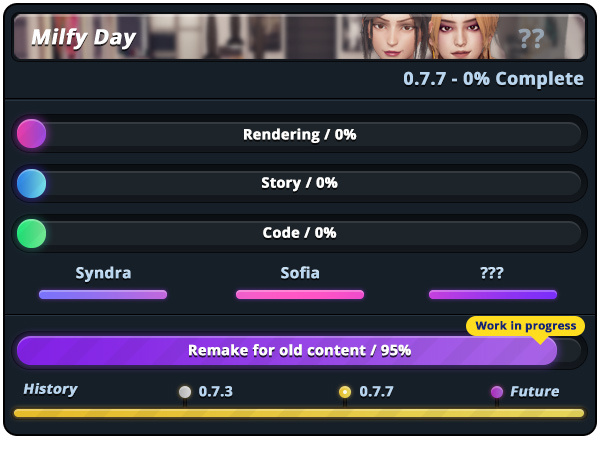Select the Syndra character label
This screenshot has height=449, width=600.
point(103,273)
